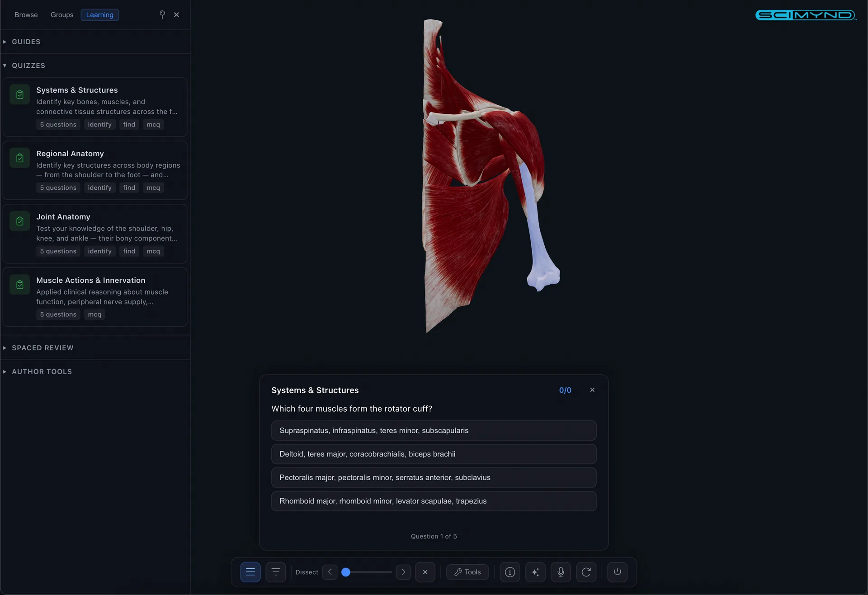The height and width of the screenshot is (595, 868).
Task: Choose the Rhomboid major answer option
Action: pyautogui.click(x=434, y=501)
